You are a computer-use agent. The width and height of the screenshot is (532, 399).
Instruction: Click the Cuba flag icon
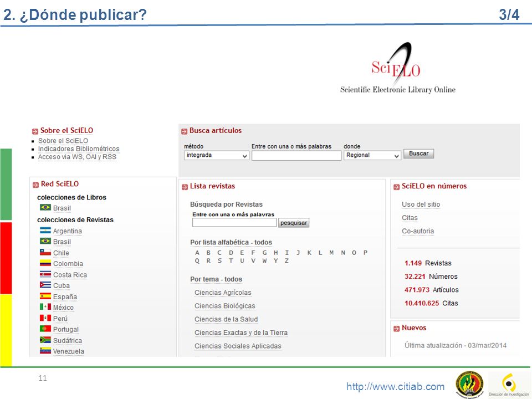(x=45, y=285)
